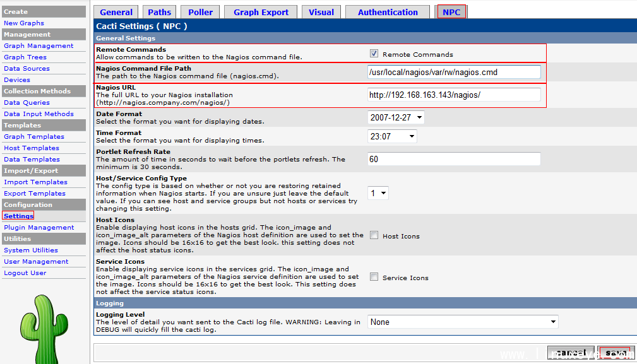Open the Poller tab
Screen dimensions: 637x364
tap(200, 12)
